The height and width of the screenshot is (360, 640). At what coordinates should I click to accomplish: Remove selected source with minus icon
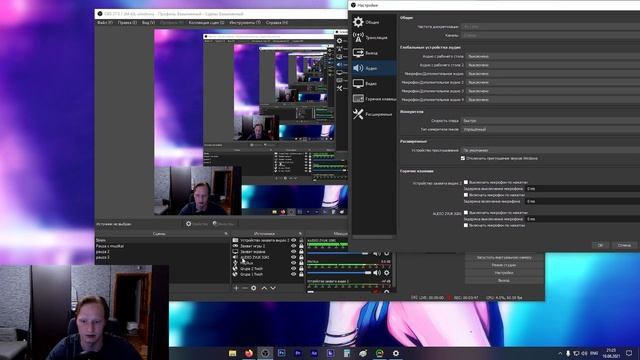click(245, 288)
